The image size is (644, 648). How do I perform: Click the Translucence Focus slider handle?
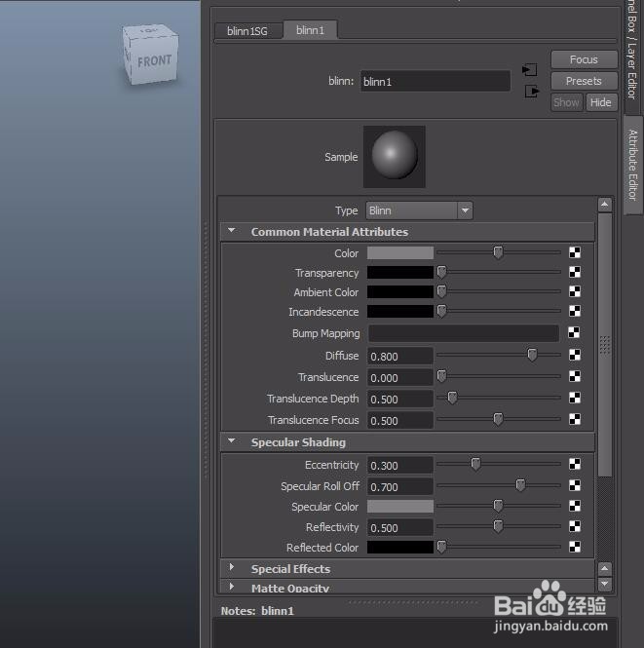498,419
